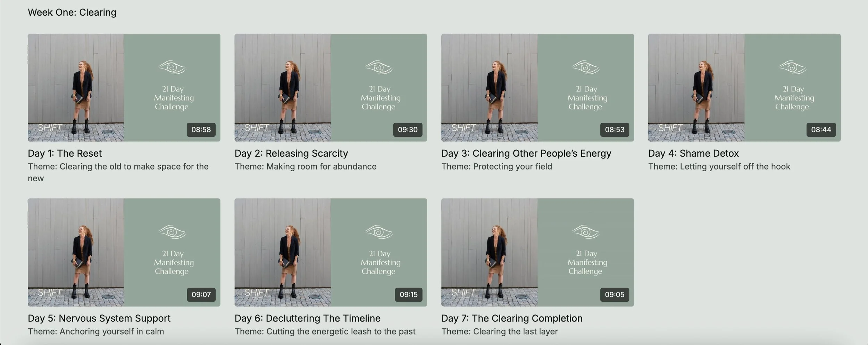The height and width of the screenshot is (345, 868).
Task: Click the 'Day 7: The Clearing Completion' title
Action: coord(512,318)
